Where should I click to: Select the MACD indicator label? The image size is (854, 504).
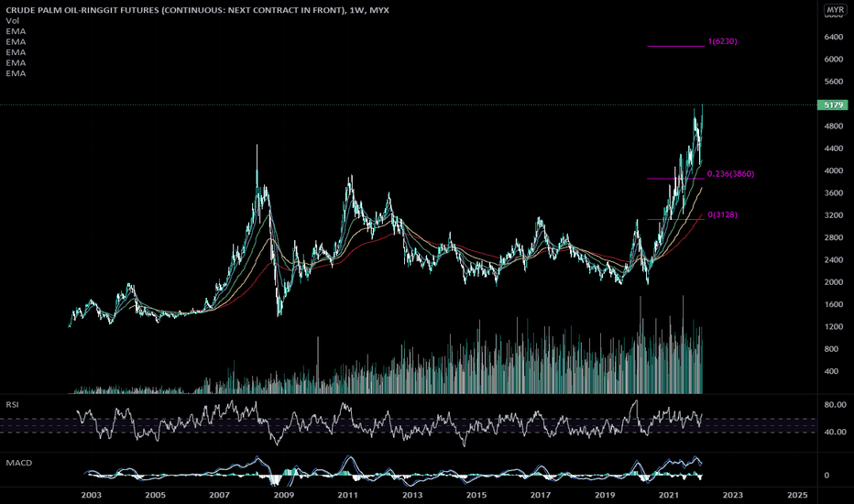pos(19,463)
